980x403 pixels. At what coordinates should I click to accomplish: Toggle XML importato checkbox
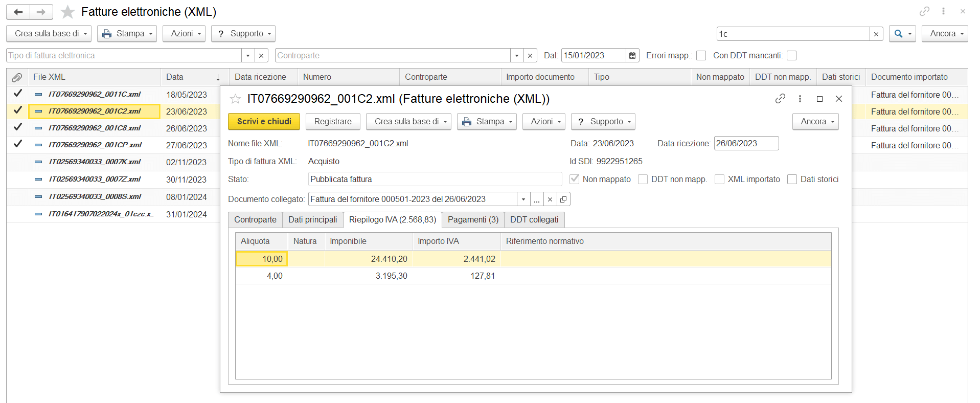(x=719, y=179)
